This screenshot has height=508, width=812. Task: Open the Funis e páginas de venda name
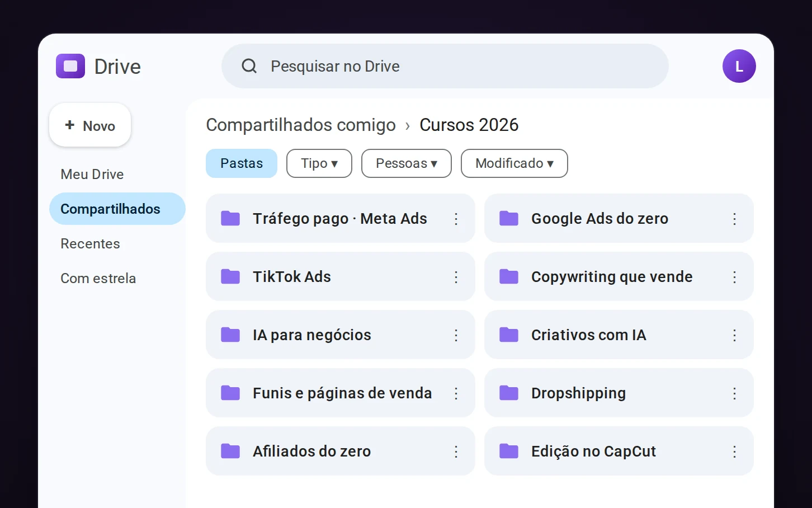[x=342, y=393]
